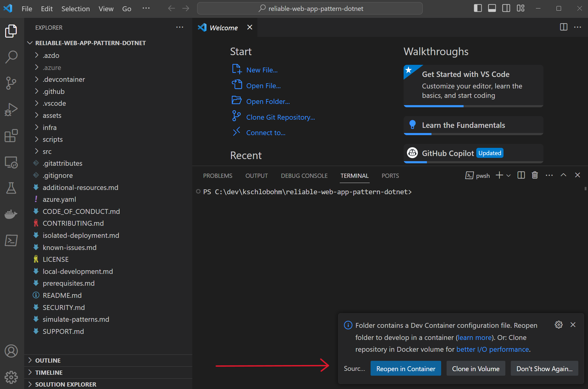Open the Extensions view
The image size is (588, 389).
pyautogui.click(x=11, y=136)
